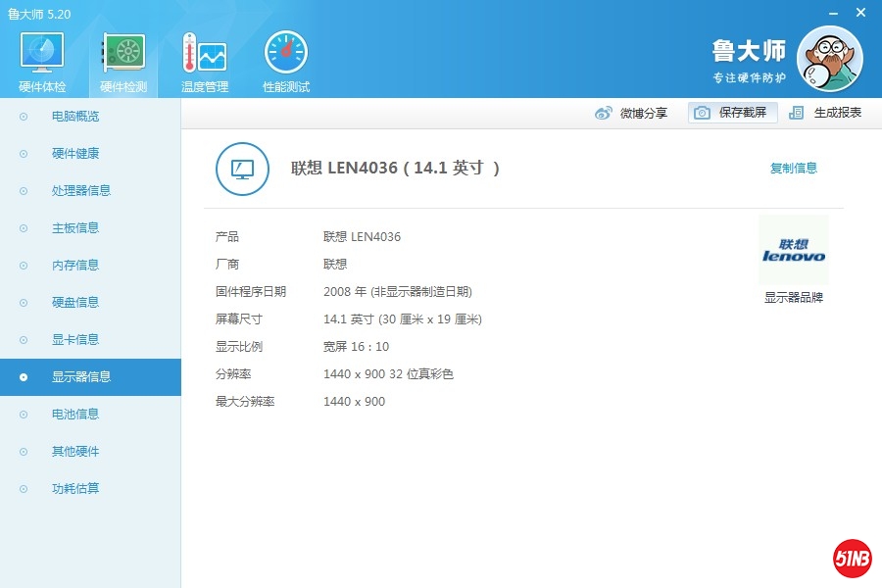
Task: Show 主板信息 motherboard info
Action: click(x=75, y=228)
